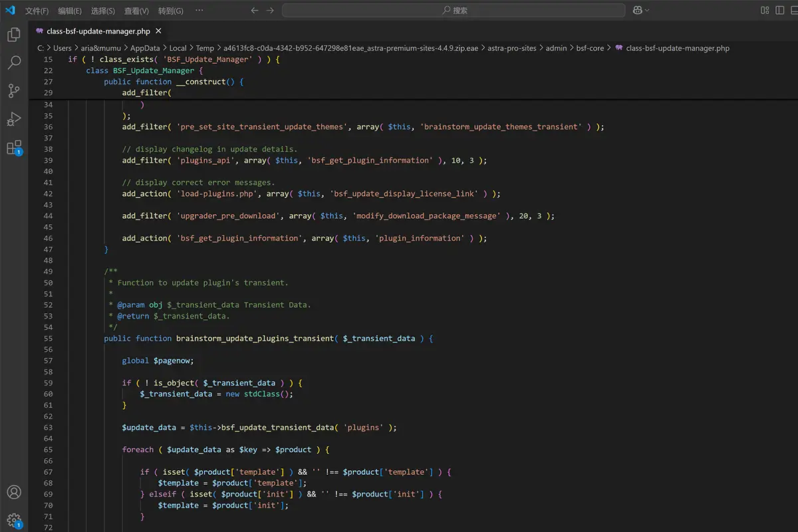Click 'upgrader_pre_download' in the code

coord(229,215)
